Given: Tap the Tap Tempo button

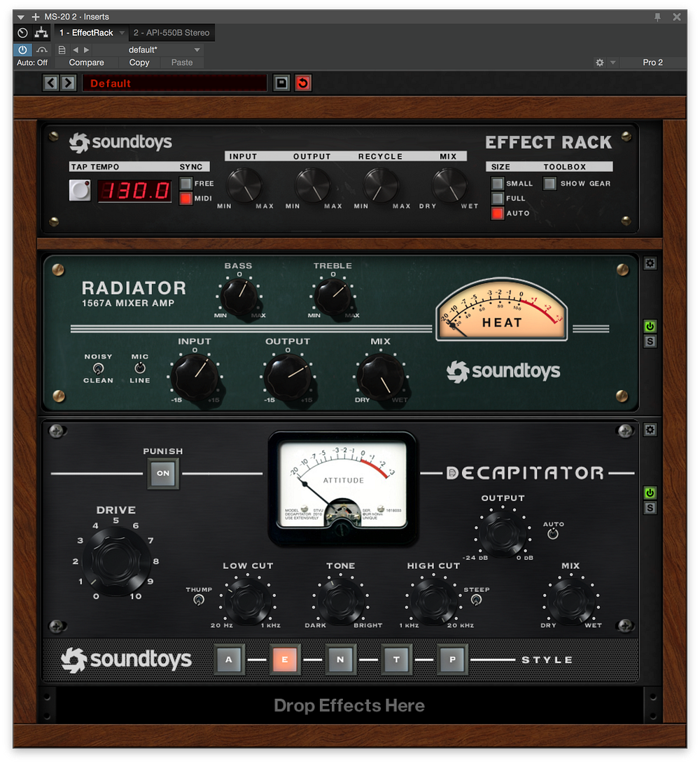Looking at the screenshot, I should point(80,190).
